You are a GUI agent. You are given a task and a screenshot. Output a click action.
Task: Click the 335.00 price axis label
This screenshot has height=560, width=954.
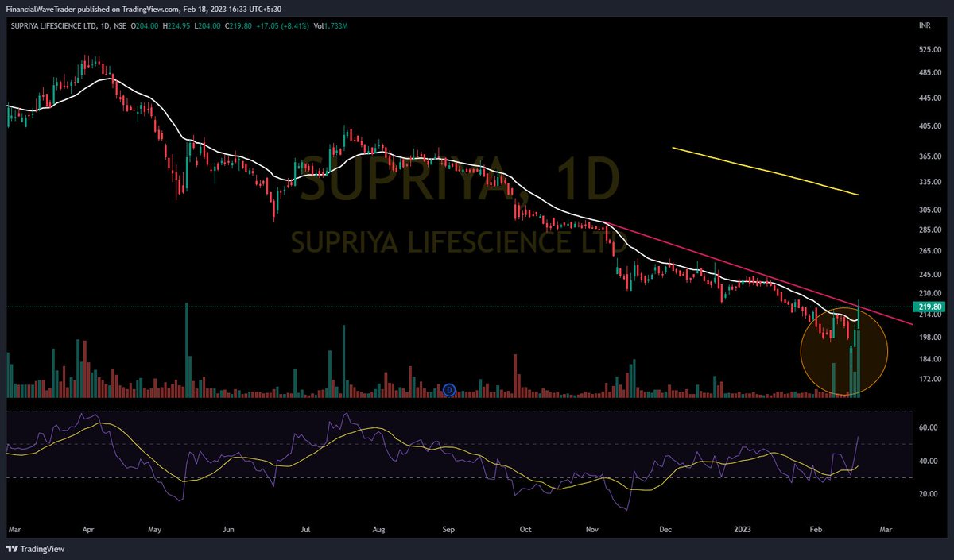(929, 182)
